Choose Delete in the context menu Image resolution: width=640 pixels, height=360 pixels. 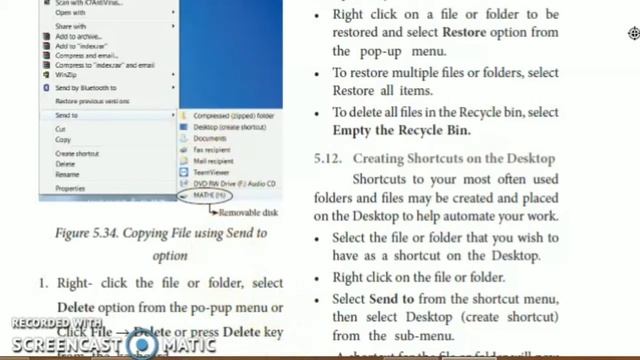(x=65, y=164)
